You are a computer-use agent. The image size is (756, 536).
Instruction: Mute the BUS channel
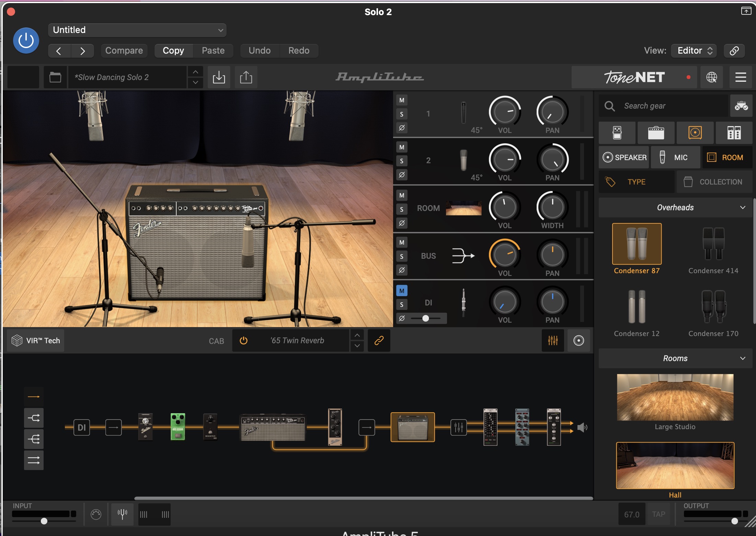point(402,243)
